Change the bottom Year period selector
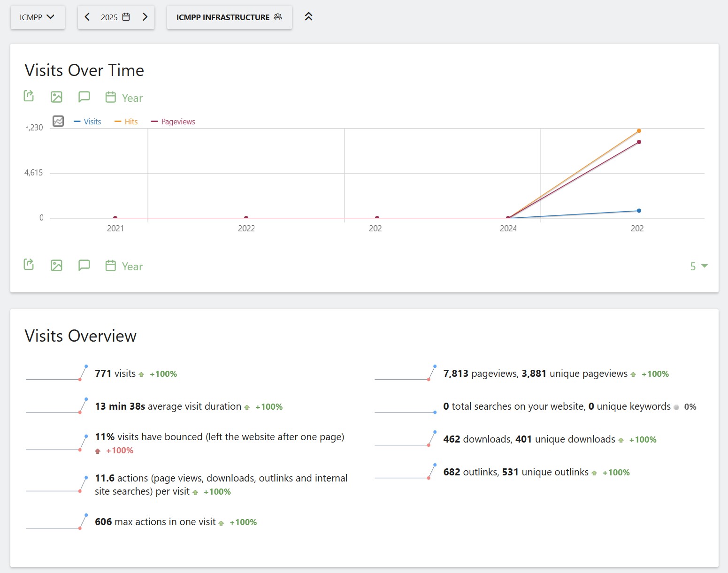 pos(124,266)
